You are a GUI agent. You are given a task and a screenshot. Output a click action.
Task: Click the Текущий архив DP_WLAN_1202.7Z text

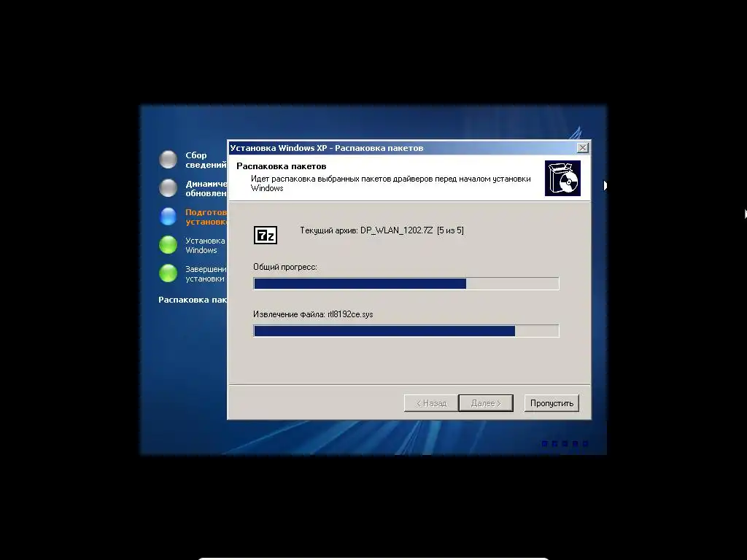(382, 230)
